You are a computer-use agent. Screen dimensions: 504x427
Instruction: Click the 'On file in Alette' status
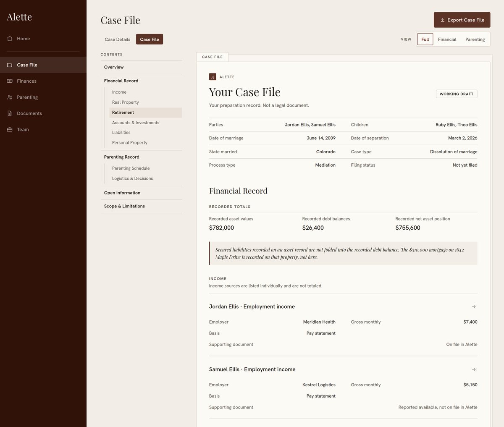(462, 345)
